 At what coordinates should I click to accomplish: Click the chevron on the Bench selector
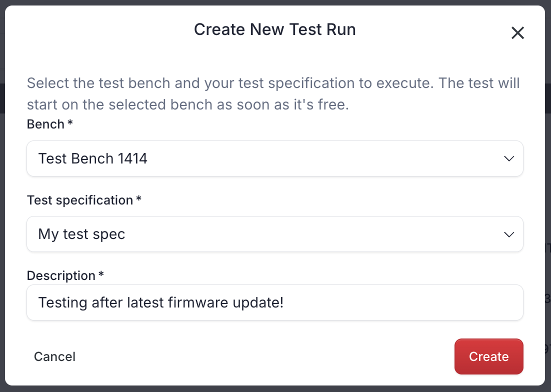point(509,158)
